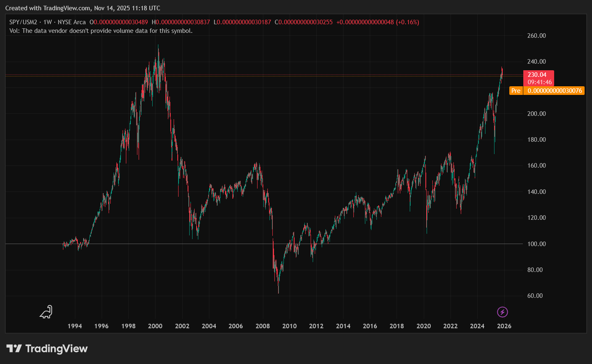The height and width of the screenshot is (364, 592).
Task: Click the 09:41:46 bar countdown timer
Action: click(x=540, y=82)
